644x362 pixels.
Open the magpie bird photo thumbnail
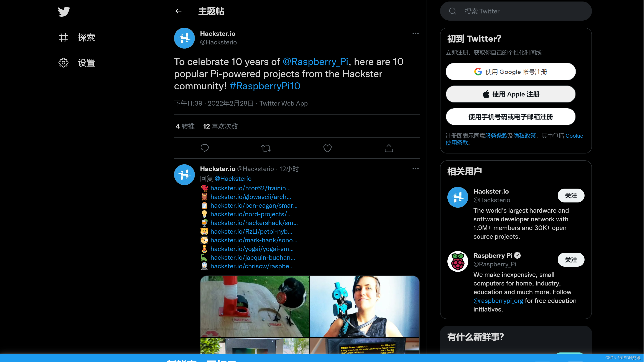255,307
